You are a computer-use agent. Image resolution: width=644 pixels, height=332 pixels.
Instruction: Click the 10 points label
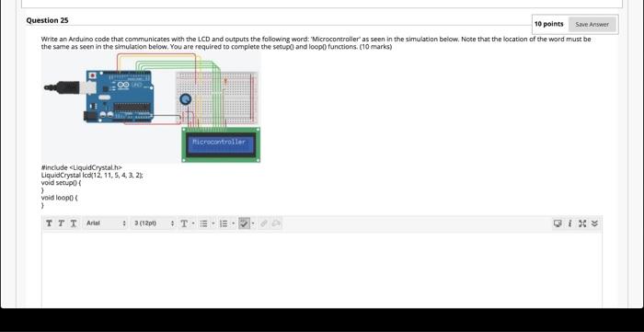point(548,24)
